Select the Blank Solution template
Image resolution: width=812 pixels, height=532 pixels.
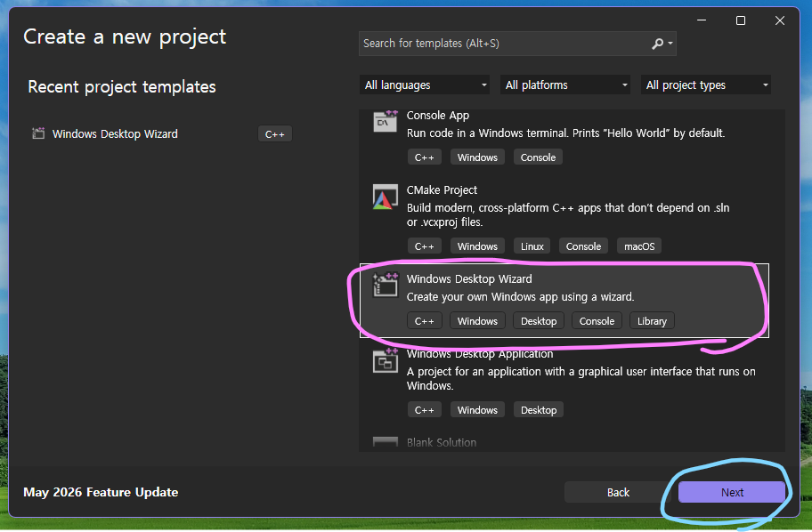(x=442, y=442)
